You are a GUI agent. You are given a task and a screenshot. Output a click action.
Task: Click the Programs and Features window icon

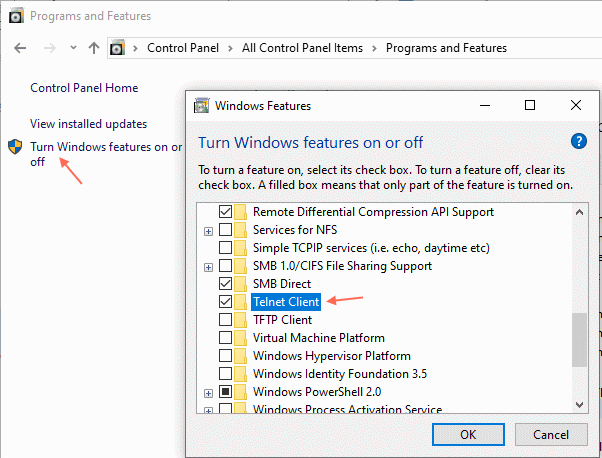click(16, 16)
